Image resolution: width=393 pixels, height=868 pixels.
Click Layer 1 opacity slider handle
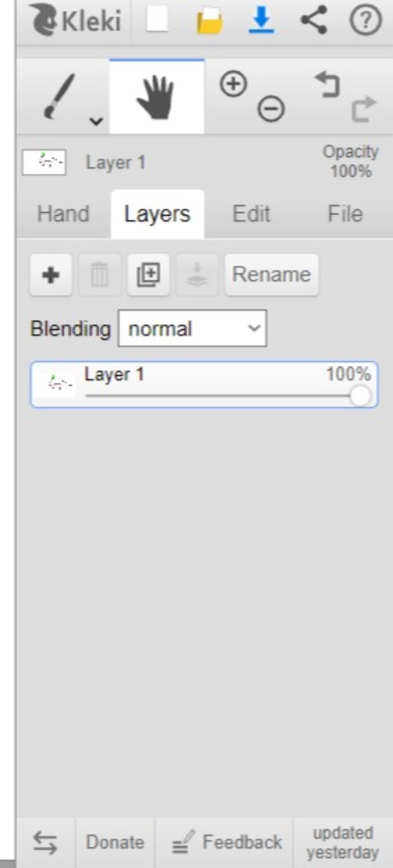[360, 395]
